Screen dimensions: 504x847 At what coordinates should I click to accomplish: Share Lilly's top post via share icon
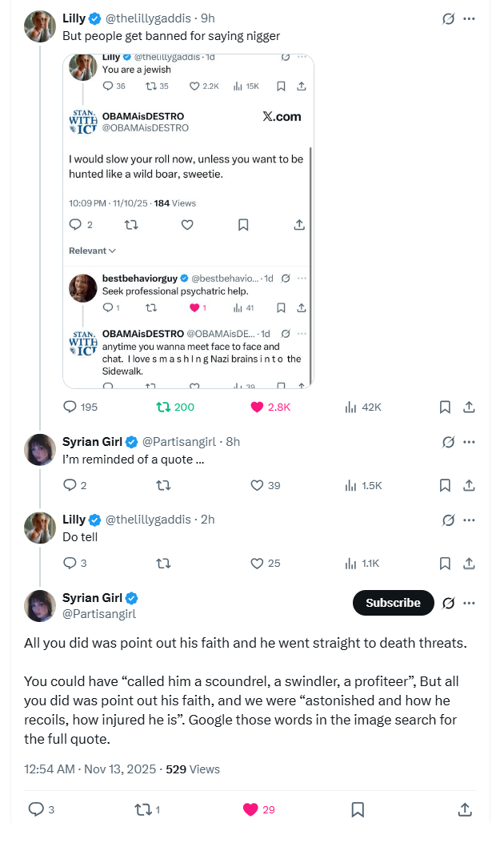(470, 407)
